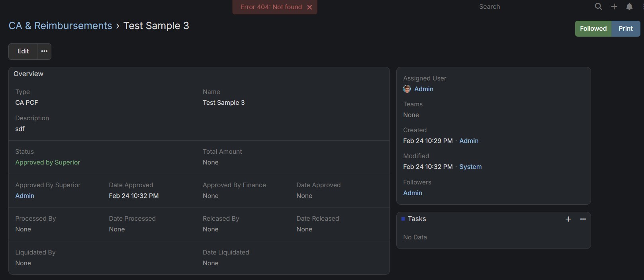Click the Print button
This screenshot has width=644, height=280.
(626, 29)
